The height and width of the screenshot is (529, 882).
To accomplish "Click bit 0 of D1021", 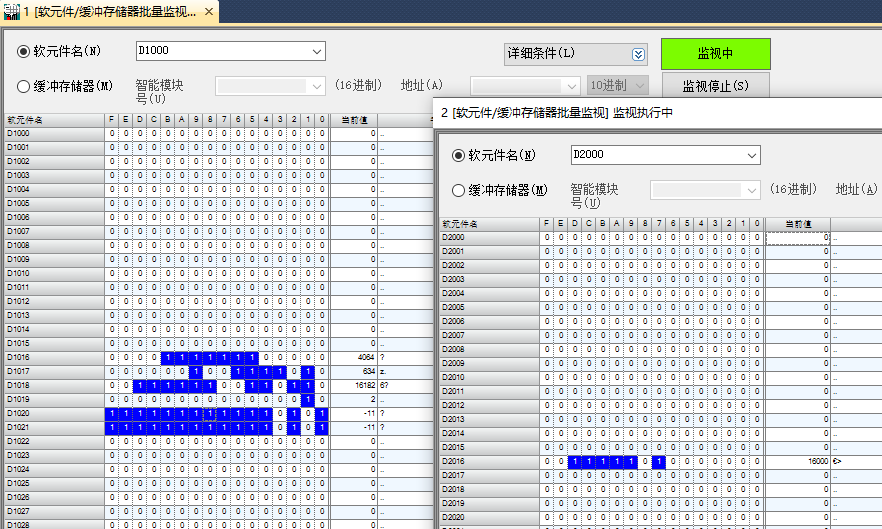I will (322, 427).
